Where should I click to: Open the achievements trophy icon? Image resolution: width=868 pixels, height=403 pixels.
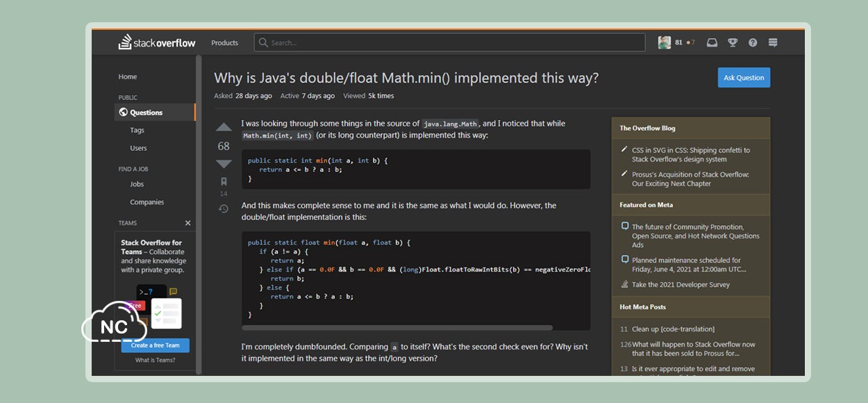733,42
